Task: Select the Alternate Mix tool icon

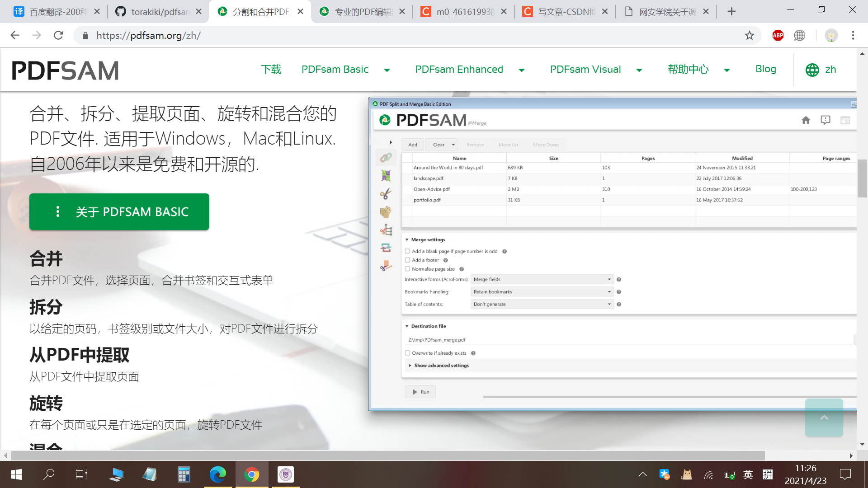Action: click(x=386, y=175)
